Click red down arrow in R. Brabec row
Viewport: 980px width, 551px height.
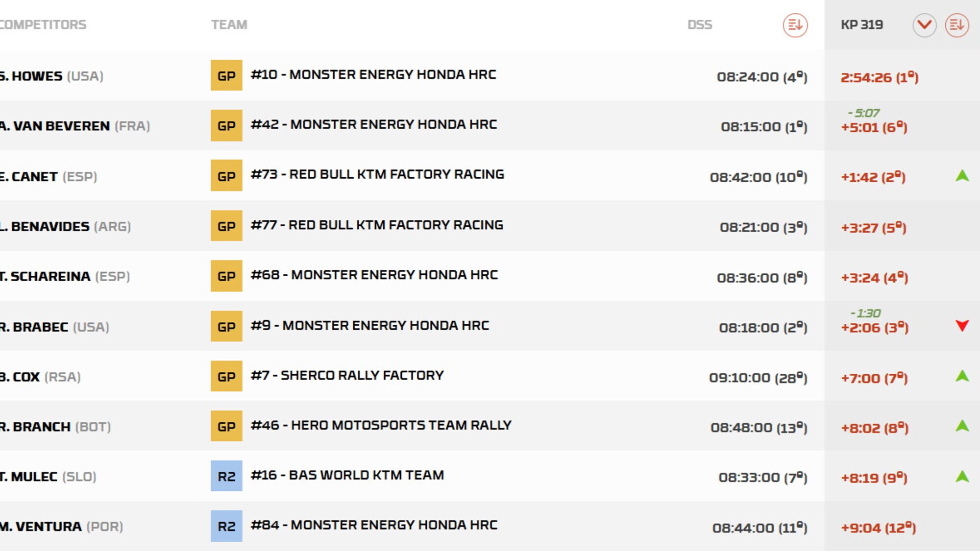[962, 326]
